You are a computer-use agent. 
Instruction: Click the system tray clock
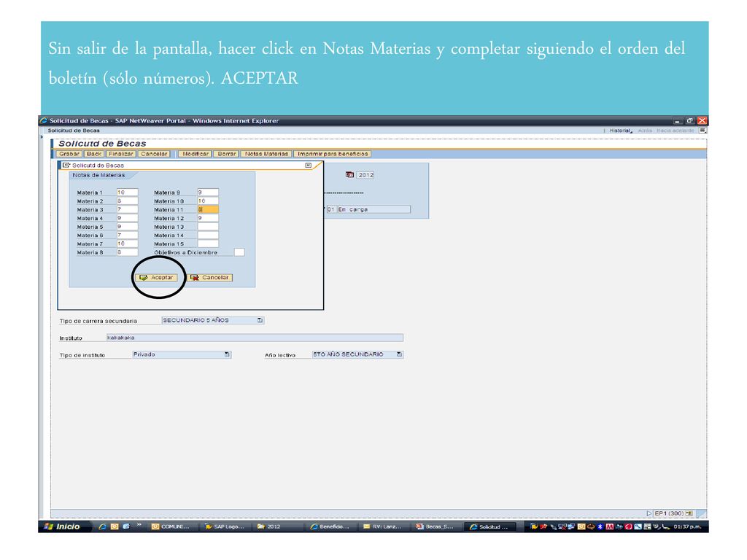tap(687, 526)
